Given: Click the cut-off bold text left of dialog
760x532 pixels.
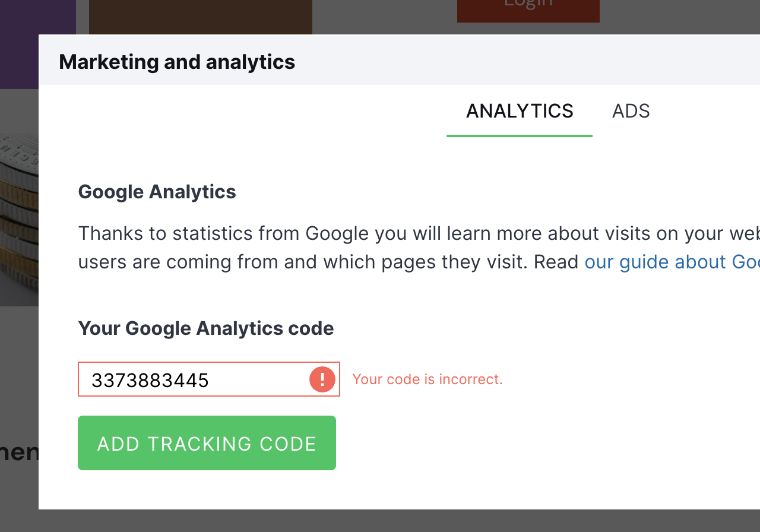Looking at the screenshot, I should point(19,452).
